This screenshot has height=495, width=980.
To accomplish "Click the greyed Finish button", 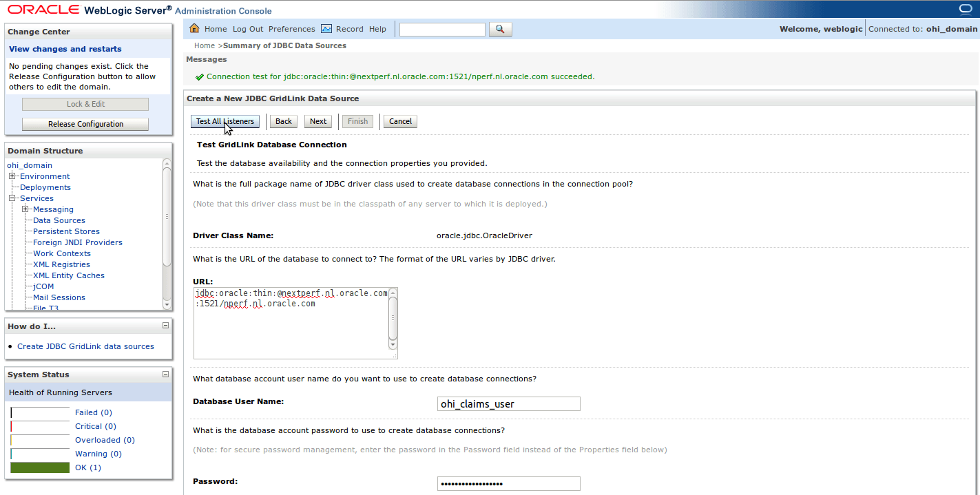I will [x=357, y=121].
